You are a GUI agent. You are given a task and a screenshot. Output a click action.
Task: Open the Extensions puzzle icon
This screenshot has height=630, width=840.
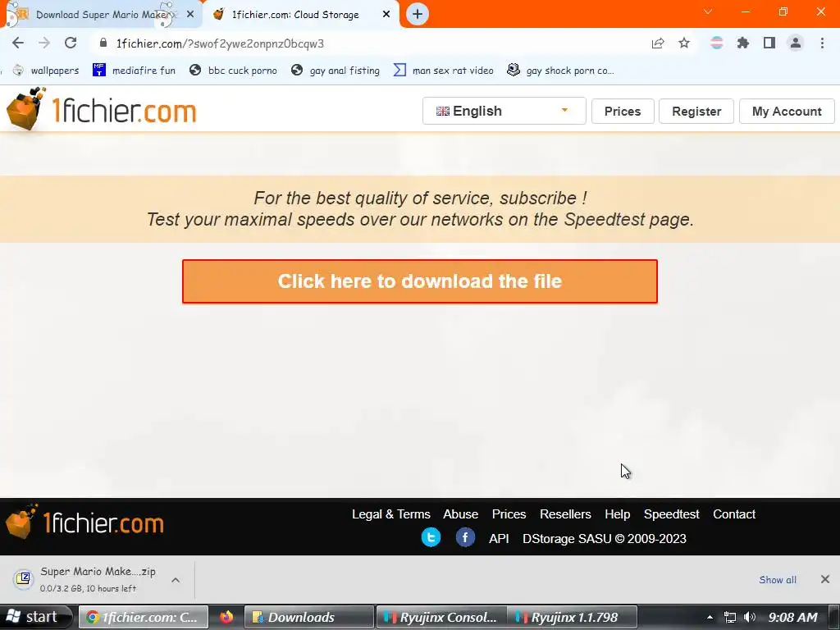pyautogui.click(x=743, y=43)
